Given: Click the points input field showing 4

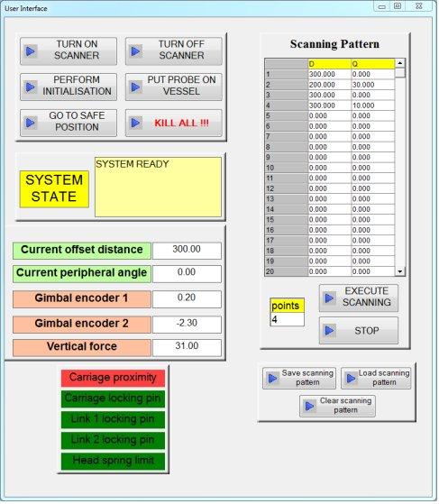Looking at the screenshot, I should point(287,319).
